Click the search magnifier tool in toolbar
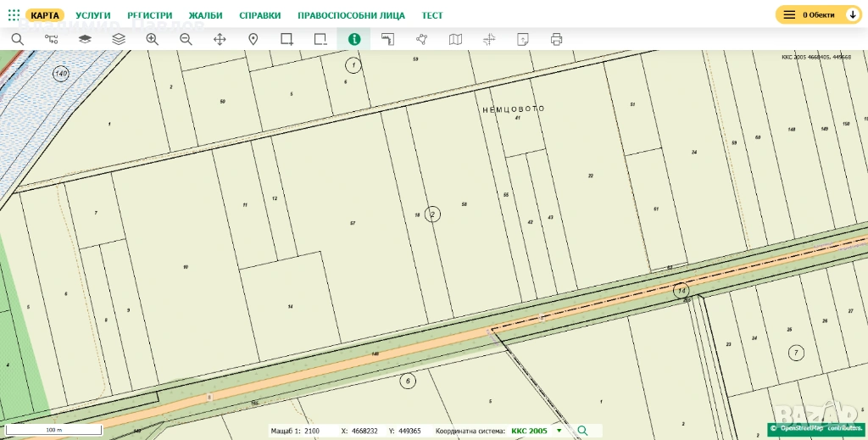The height and width of the screenshot is (440, 868). 17,39
